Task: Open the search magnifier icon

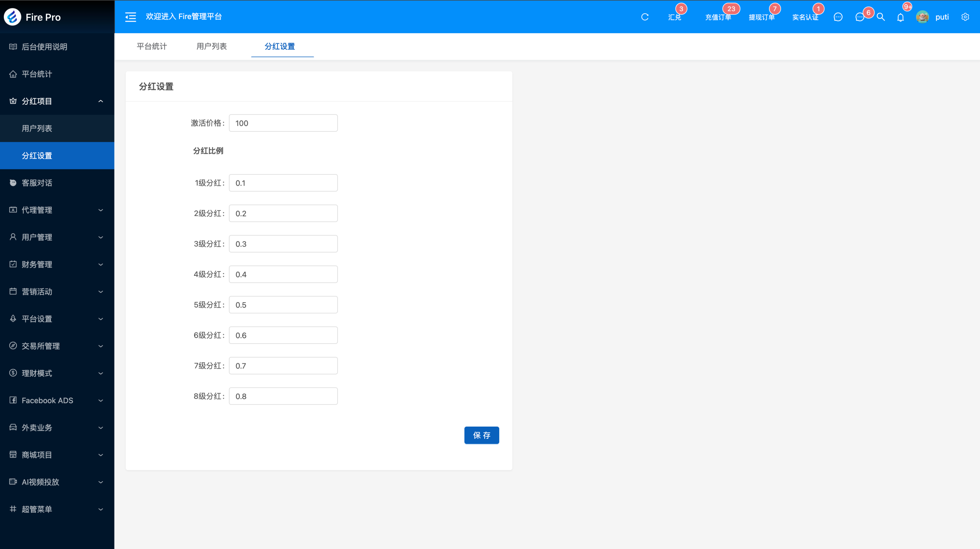Action: pyautogui.click(x=880, y=17)
